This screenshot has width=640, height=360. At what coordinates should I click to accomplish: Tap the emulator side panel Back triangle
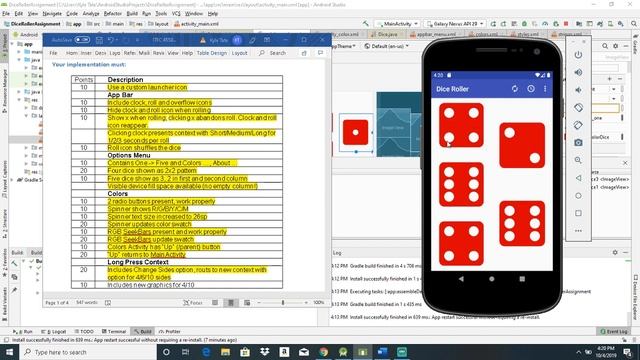click(578, 178)
